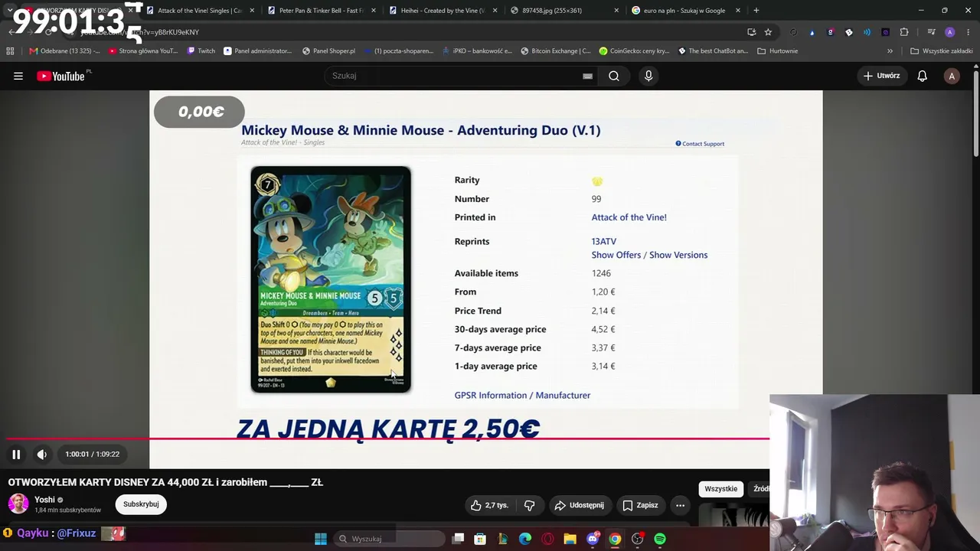Open Chrome's three-dot menu

tap(969, 32)
